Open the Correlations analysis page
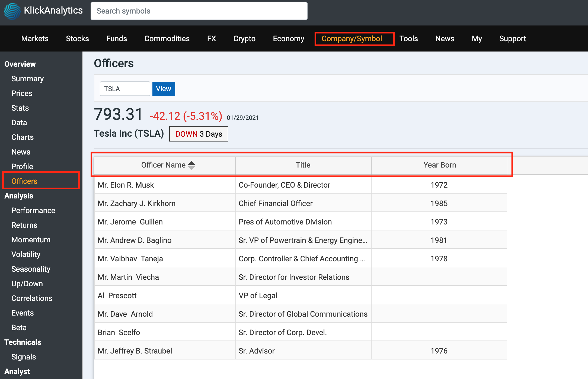 tap(32, 298)
